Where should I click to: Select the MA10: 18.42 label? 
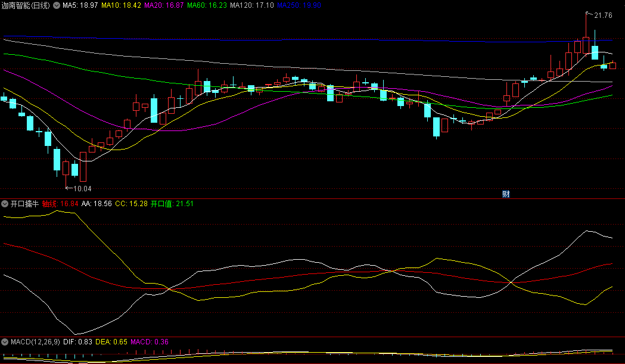(x=121, y=5)
